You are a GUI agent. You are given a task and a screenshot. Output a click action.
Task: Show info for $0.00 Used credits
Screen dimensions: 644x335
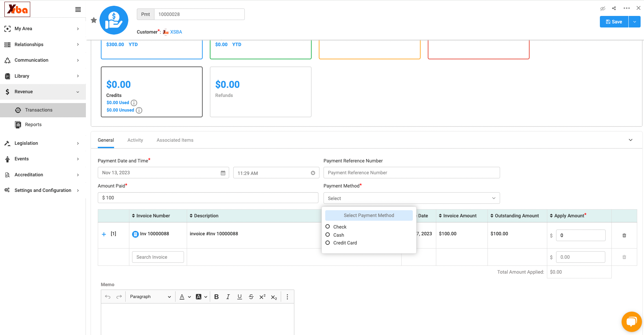pyautogui.click(x=134, y=103)
